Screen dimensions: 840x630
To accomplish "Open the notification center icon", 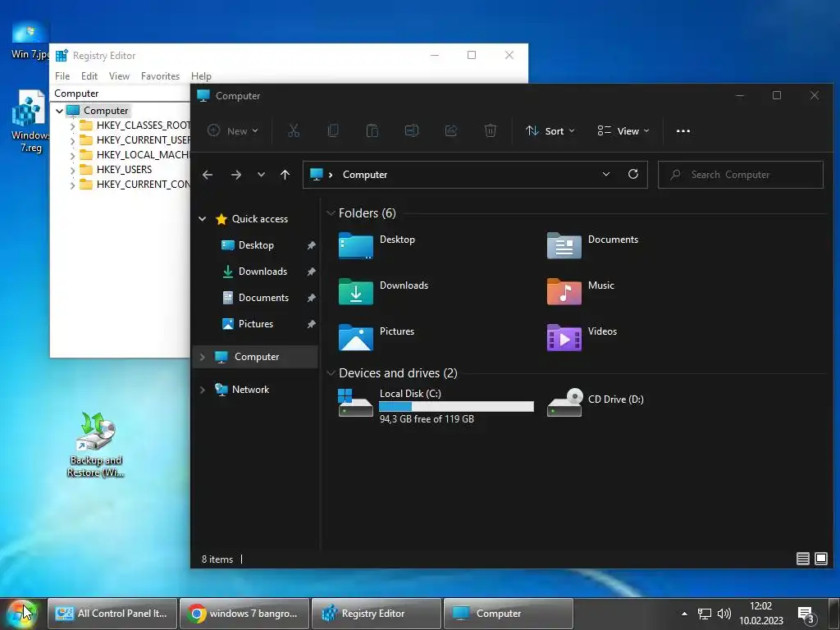I will (806, 615).
